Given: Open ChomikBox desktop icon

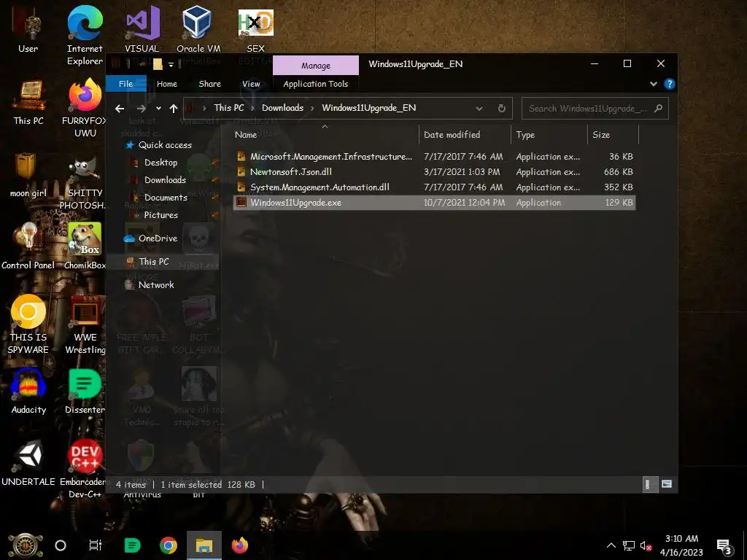Looking at the screenshot, I should click(x=85, y=246).
